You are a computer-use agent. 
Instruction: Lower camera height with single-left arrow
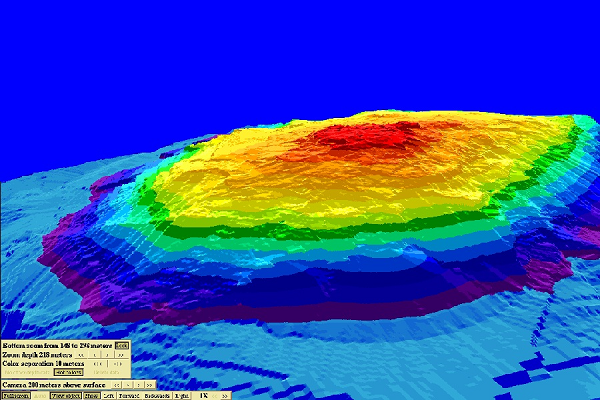pyautogui.click(x=127, y=385)
